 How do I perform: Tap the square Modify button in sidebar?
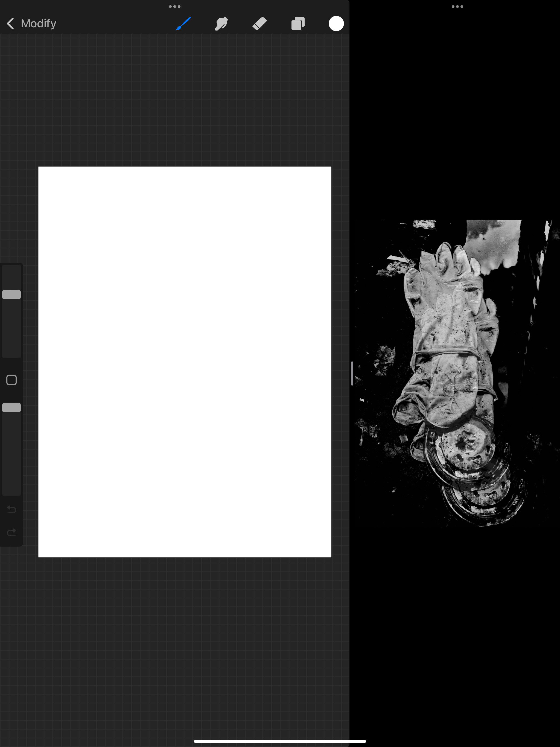coord(11,380)
